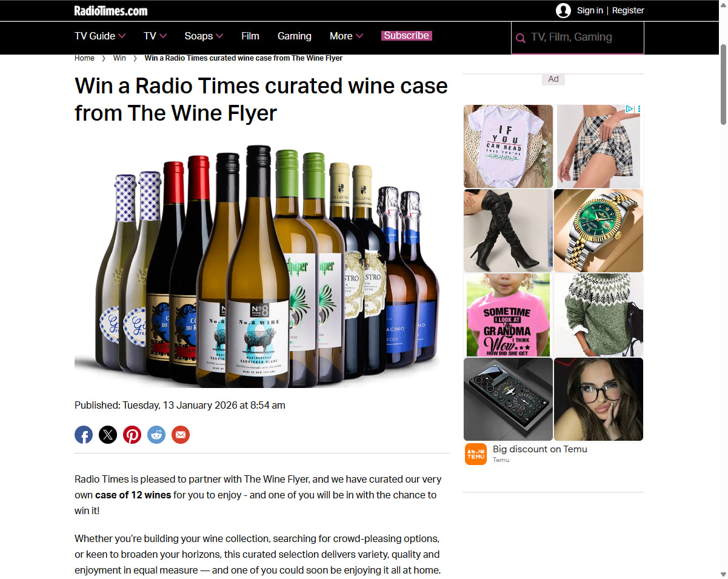Expand the TV Guide dropdown menu
The image size is (728, 579).
[100, 36]
